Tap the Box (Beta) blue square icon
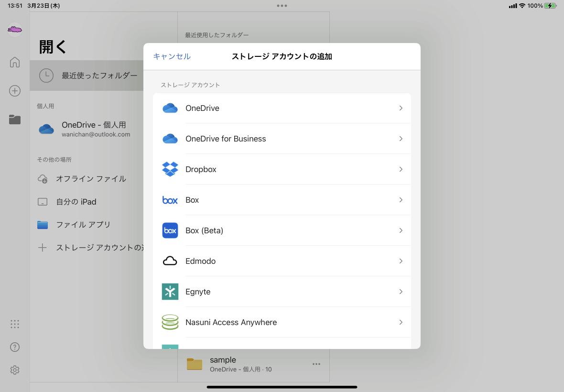Viewport: 564px width, 392px height. [x=170, y=230]
